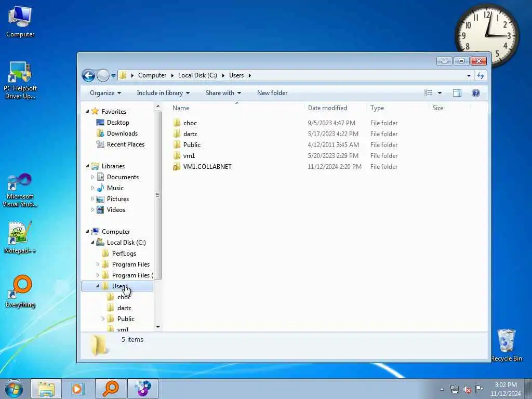The width and height of the screenshot is (532, 399).
Task: Click navigation pane scrollbar up arrow
Action: 157,107
